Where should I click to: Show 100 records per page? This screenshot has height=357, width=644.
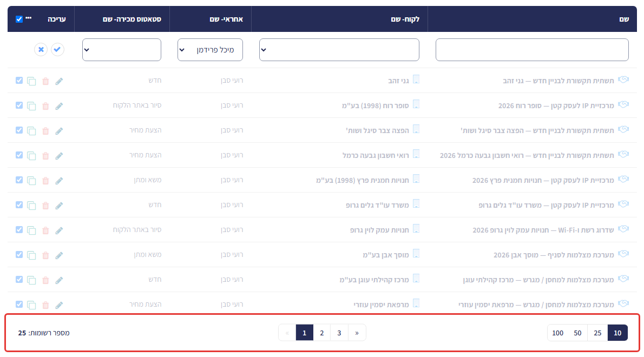point(558,333)
